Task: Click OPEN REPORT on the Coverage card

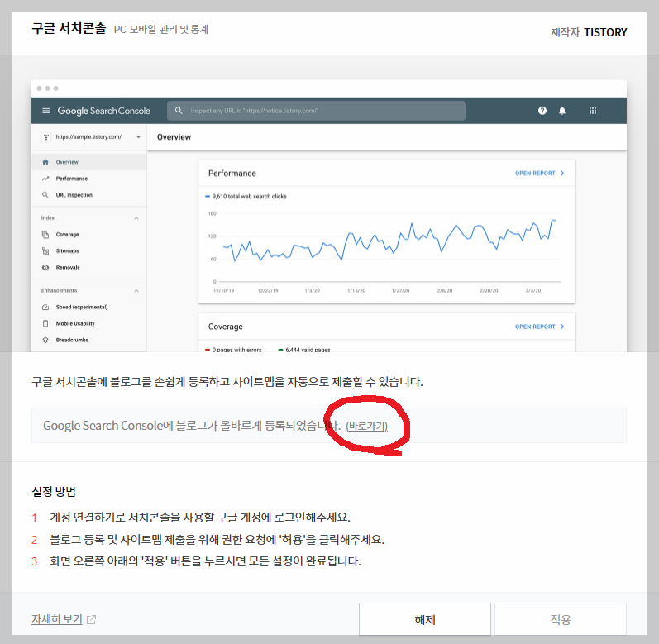Action: (x=540, y=327)
